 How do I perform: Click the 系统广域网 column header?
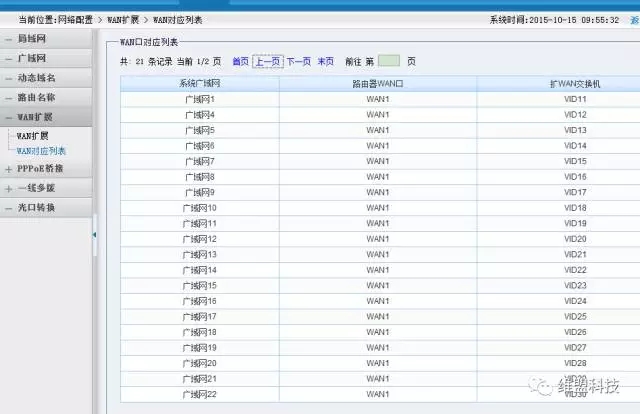click(199, 84)
